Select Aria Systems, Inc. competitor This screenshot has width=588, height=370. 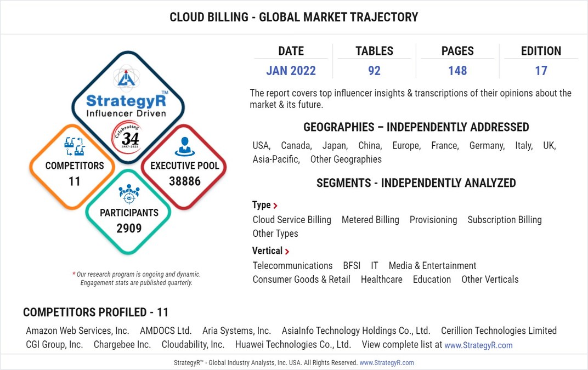(236, 331)
